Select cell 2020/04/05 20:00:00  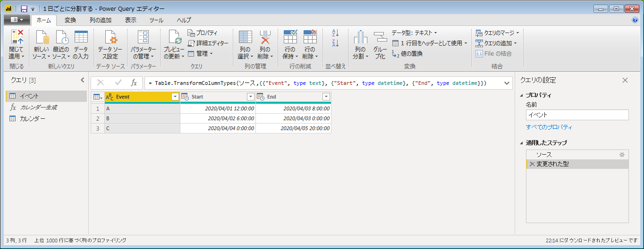tap(293, 128)
